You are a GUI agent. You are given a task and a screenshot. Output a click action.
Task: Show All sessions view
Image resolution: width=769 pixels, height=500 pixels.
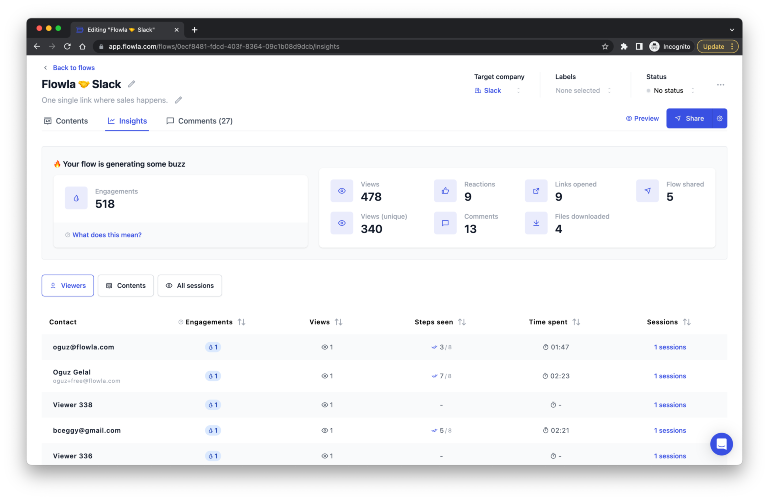[190, 285]
